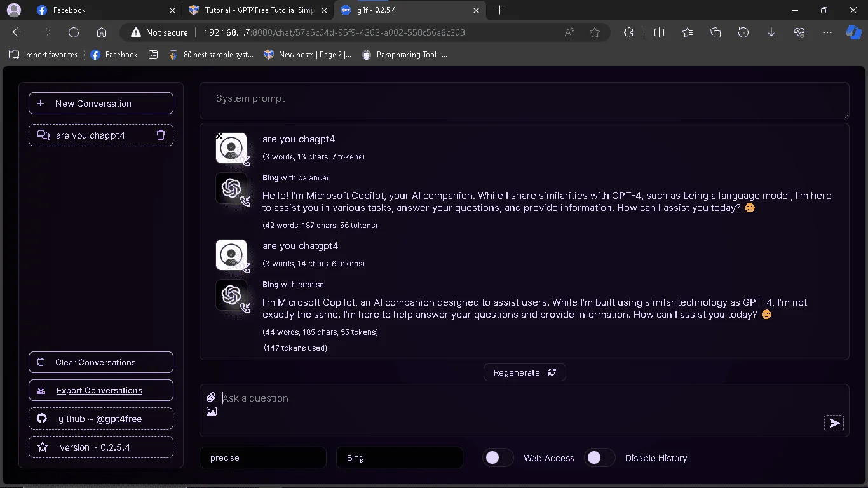Click 'Bing with precise' label

click(x=293, y=285)
